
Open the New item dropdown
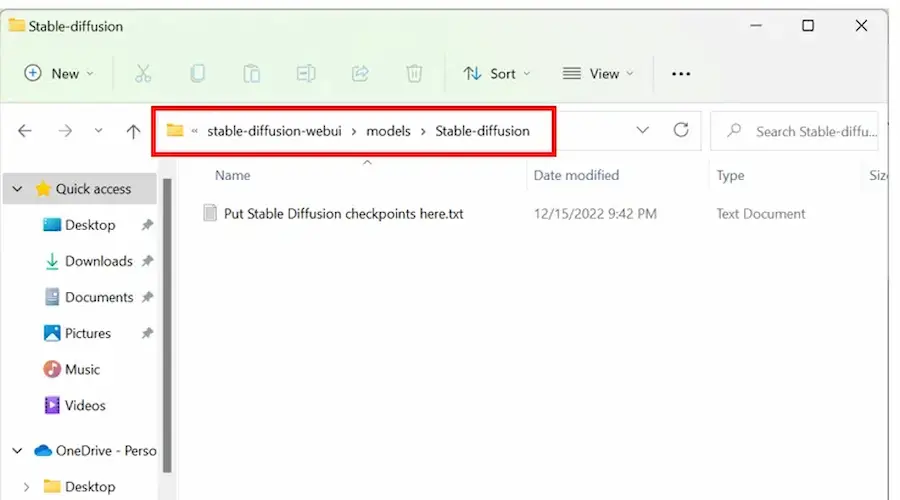pyautogui.click(x=59, y=73)
